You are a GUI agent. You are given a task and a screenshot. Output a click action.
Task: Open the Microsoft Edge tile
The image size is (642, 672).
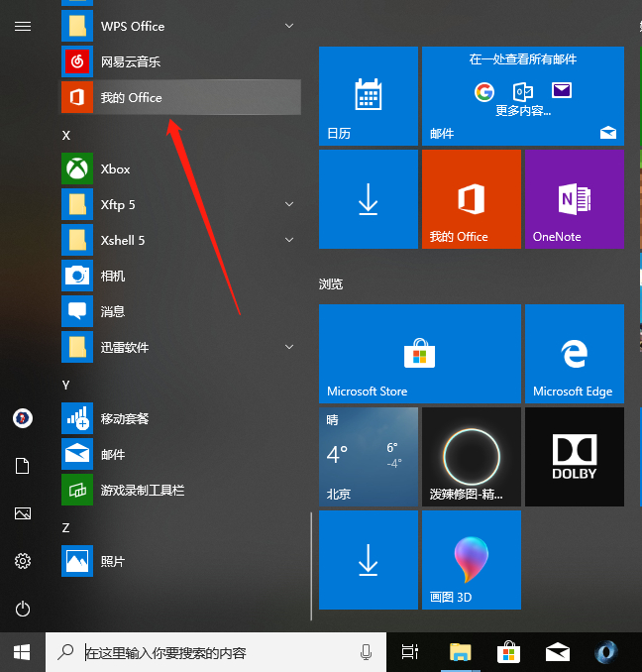click(x=575, y=354)
